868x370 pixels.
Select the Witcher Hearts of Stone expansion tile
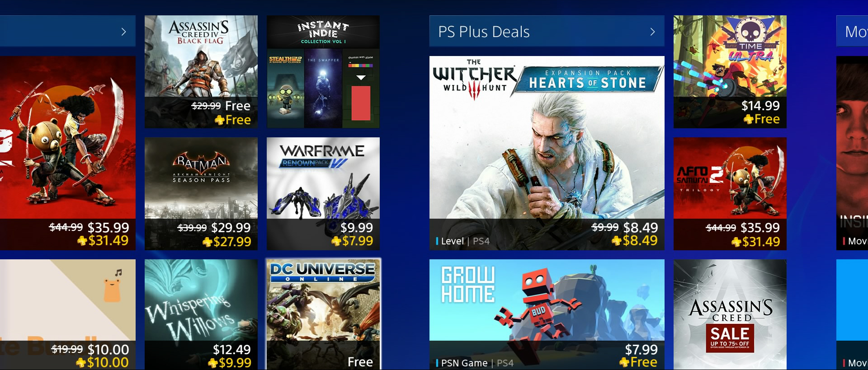(x=547, y=153)
